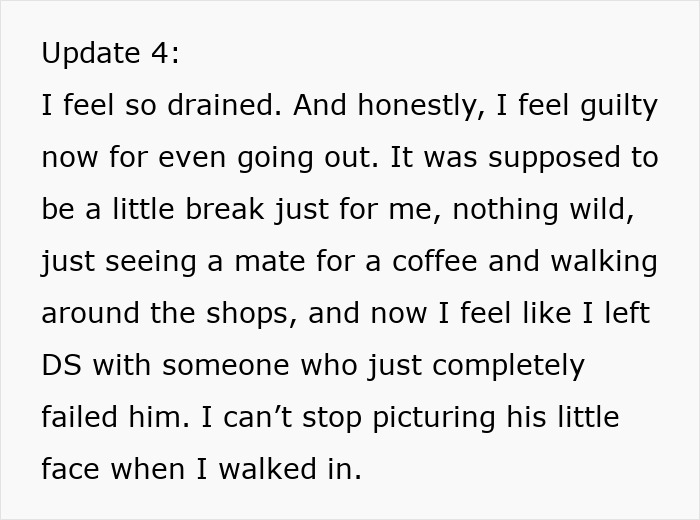This screenshot has width=700, height=520.
Task: Click the abbreviation "DS"
Action: (x=62, y=366)
